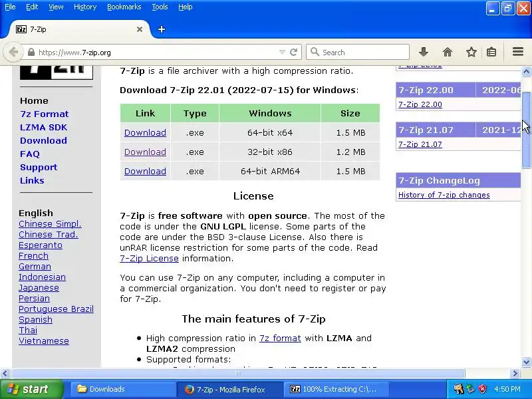The width and height of the screenshot is (532, 399).
Task: Download the 32-bit x86 exe
Action: 145,152
